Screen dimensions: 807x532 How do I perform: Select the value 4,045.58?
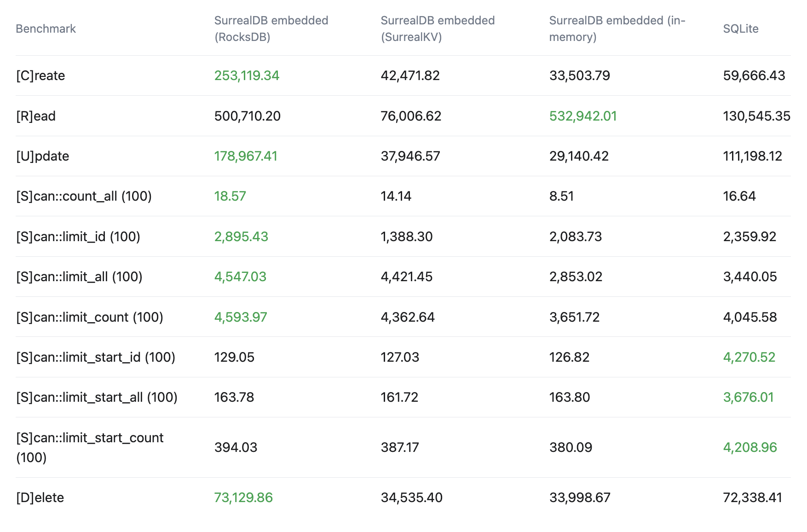pos(750,317)
